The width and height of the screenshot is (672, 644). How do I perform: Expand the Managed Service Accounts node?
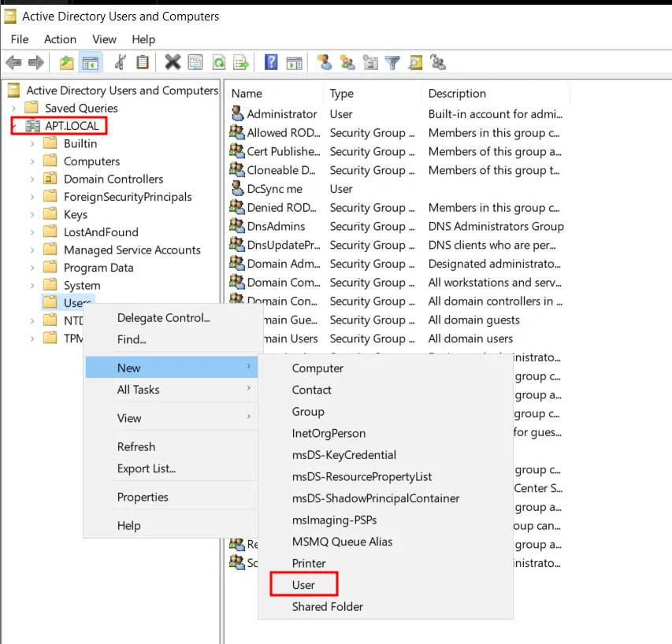coord(32,250)
